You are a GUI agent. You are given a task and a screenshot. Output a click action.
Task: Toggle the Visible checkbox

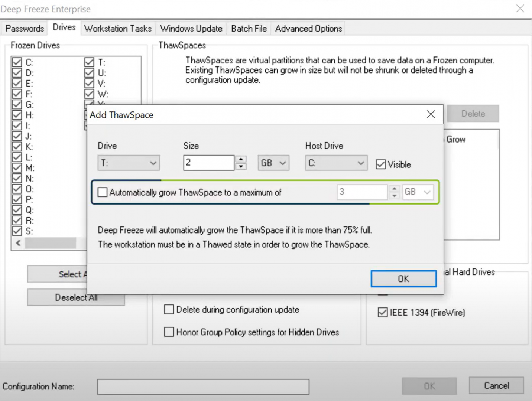pyautogui.click(x=381, y=164)
